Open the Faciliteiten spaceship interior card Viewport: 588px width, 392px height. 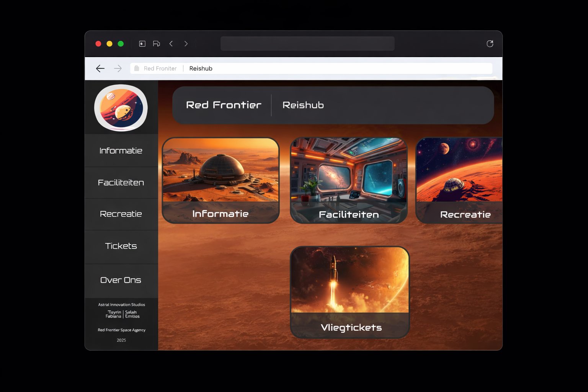349,180
